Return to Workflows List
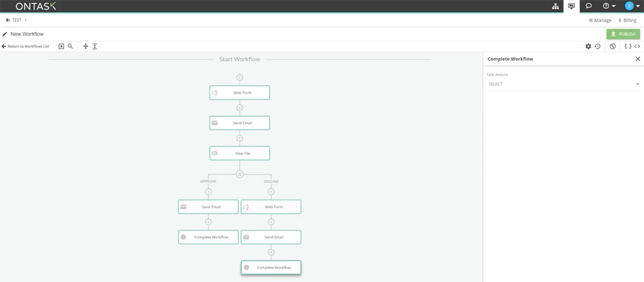Viewport: 644px width, 282px height. (x=26, y=47)
